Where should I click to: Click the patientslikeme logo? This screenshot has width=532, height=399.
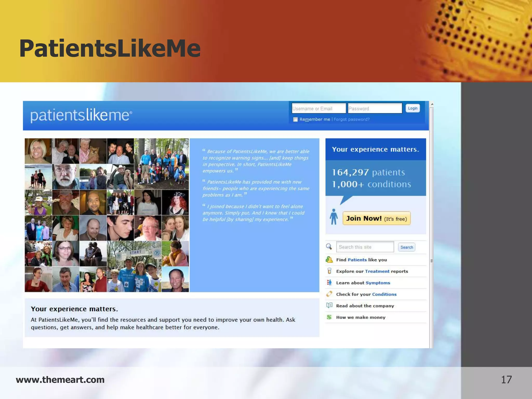(x=81, y=115)
